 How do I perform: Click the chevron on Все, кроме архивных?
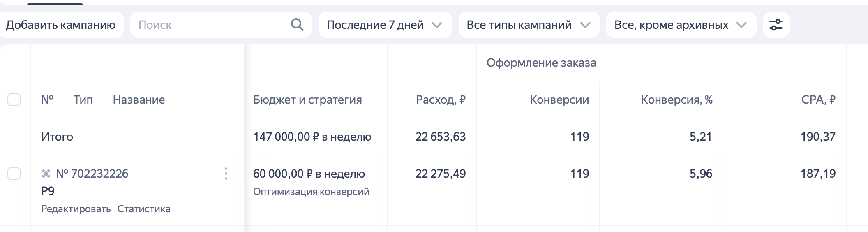741,25
